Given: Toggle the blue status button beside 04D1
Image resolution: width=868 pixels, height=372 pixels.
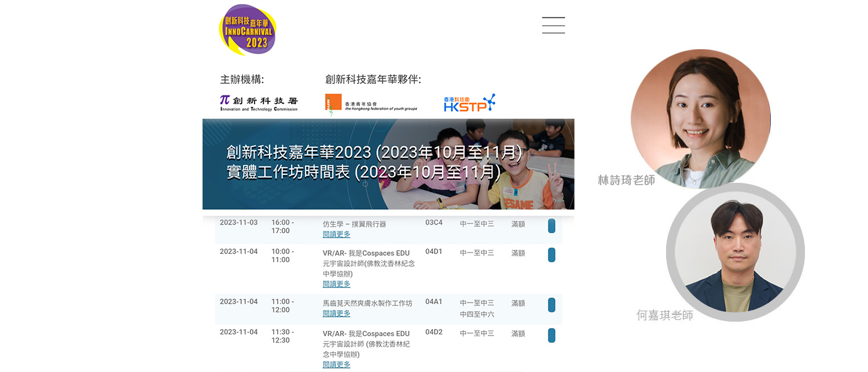Looking at the screenshot, I should 550,253.
